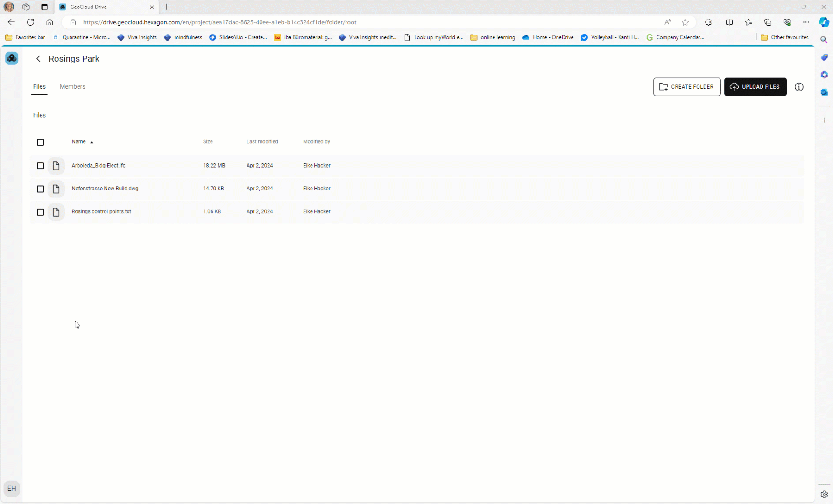
Task: Click the Create Folder button
Action: [x=687, y=87]
